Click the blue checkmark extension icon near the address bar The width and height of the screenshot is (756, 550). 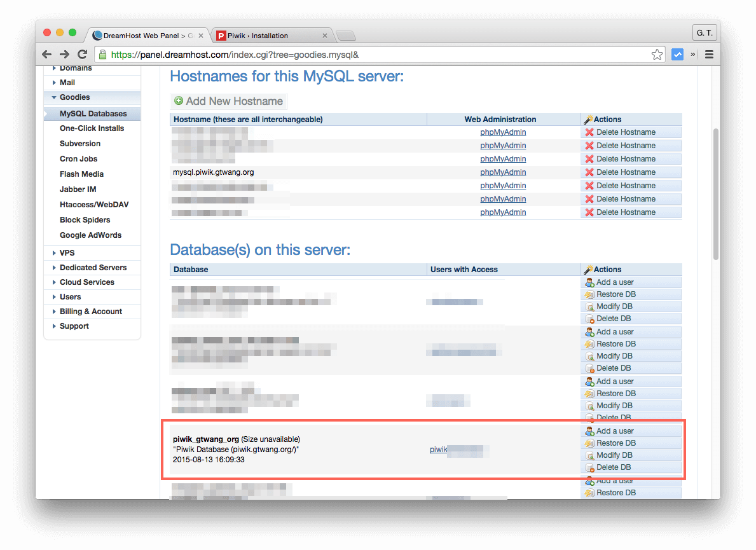pos(677,55)
